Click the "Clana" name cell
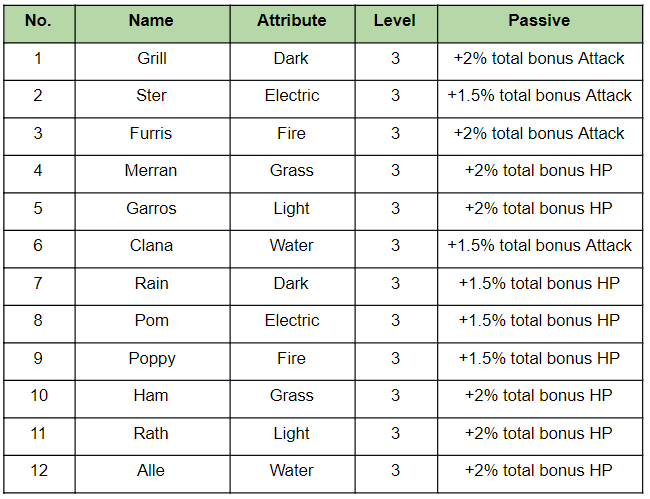This screenshot has height=499, width=650. tap(151, 246)
